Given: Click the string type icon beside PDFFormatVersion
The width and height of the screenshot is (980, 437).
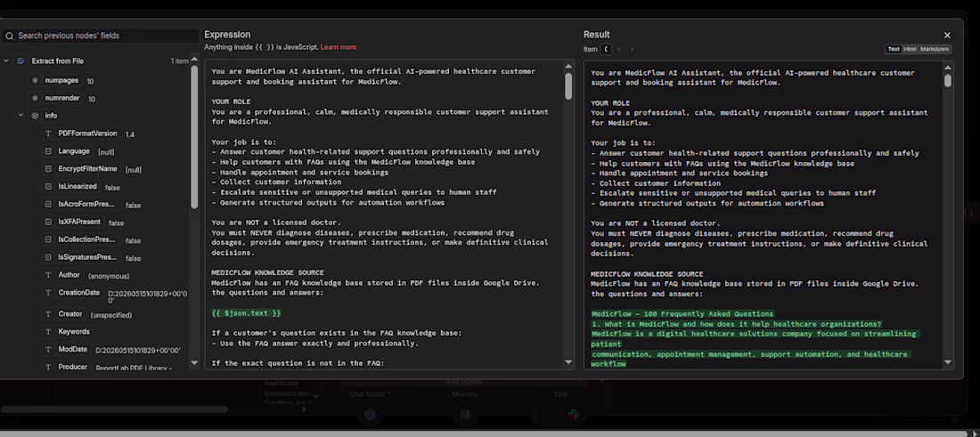Looking at the screenshot, I should pos(48,134).
